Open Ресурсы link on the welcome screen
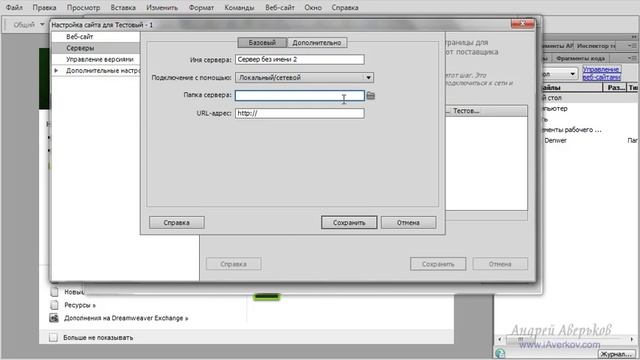Screen dimensions: 640x360 (80, 305)
